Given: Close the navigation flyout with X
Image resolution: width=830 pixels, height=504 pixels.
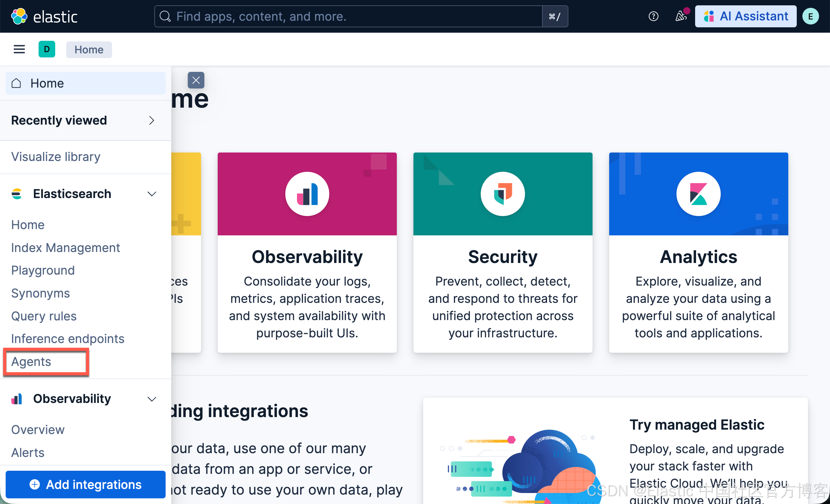Looking at the screenshot, I should [x=196, y=80].
